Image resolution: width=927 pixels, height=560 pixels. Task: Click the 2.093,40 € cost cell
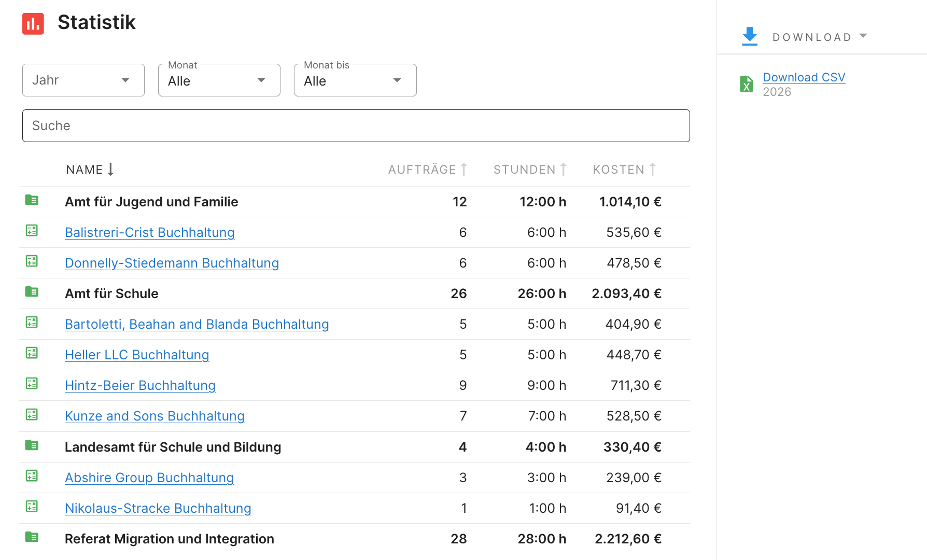(626, 293)
